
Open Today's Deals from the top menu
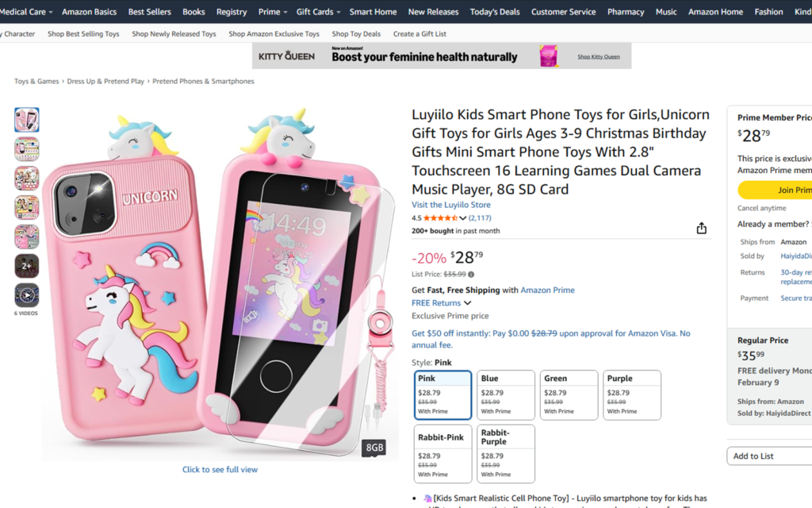[x=495, y=11]
